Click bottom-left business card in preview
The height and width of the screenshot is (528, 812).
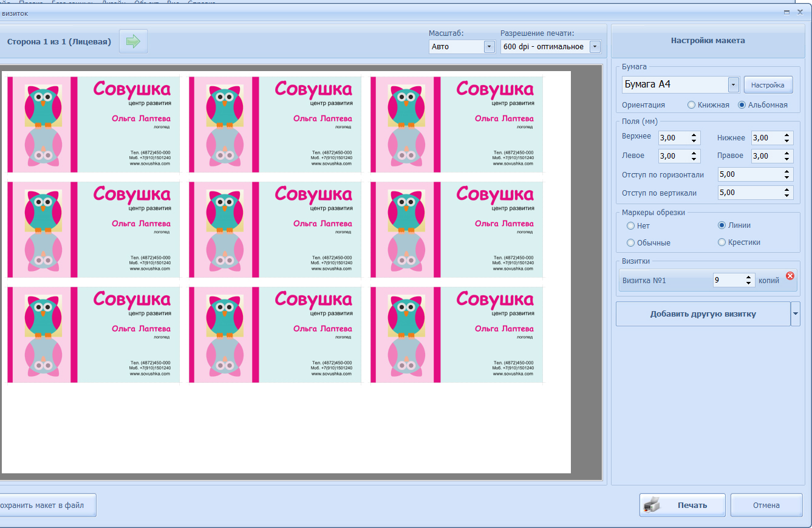(x=94, y=335)
